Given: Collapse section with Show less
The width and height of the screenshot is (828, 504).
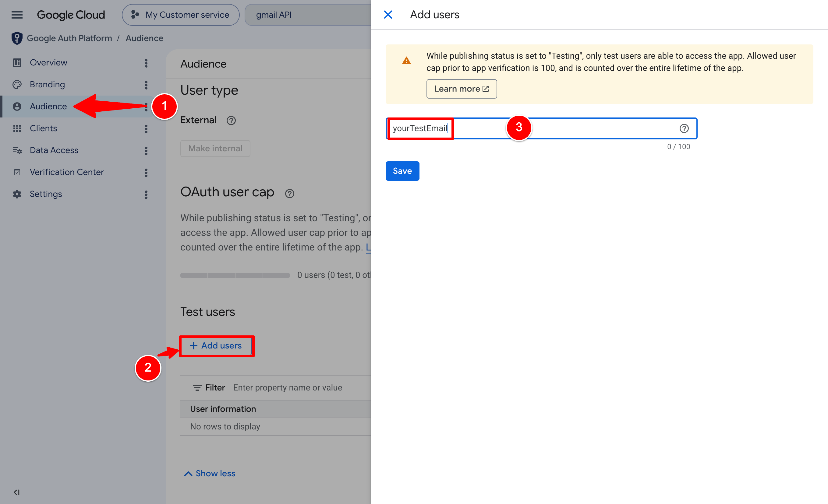Looking at the screenshot, I should click(x=210, y=474).
